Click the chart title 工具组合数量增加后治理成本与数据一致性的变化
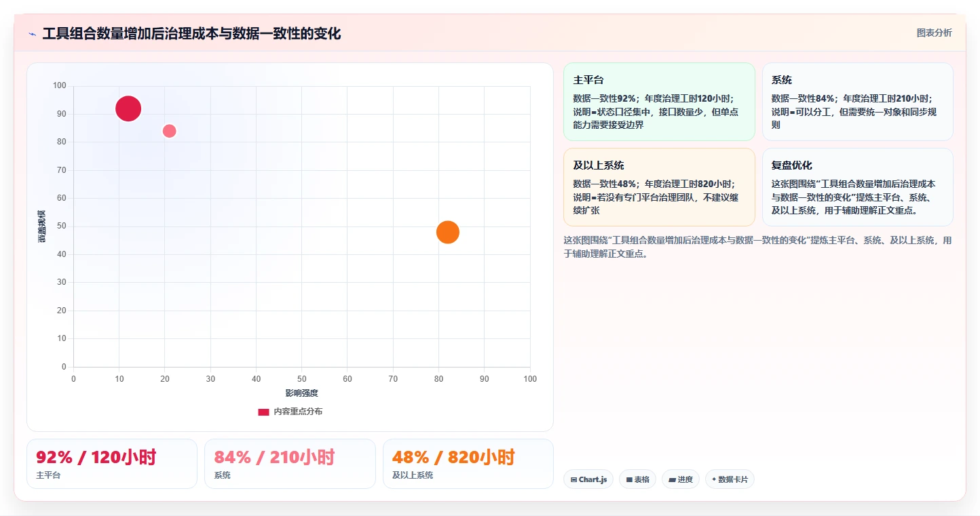 click(191, 33)
